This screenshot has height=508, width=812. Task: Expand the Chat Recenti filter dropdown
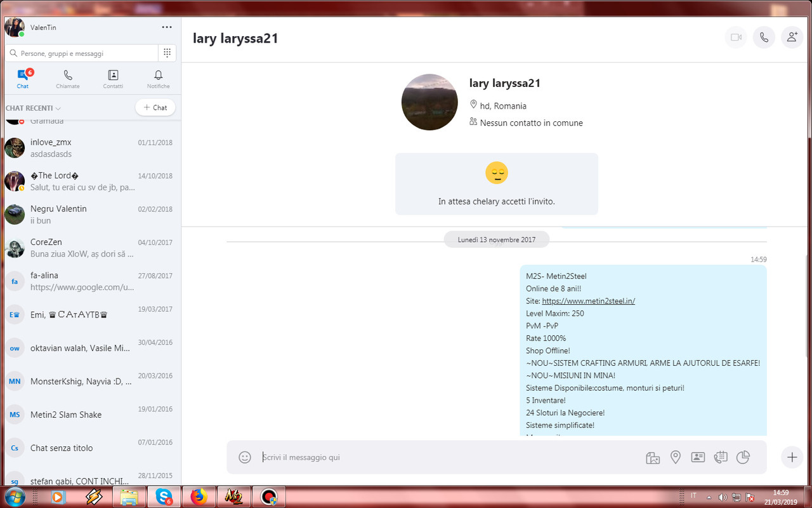(x=33, y=108)
